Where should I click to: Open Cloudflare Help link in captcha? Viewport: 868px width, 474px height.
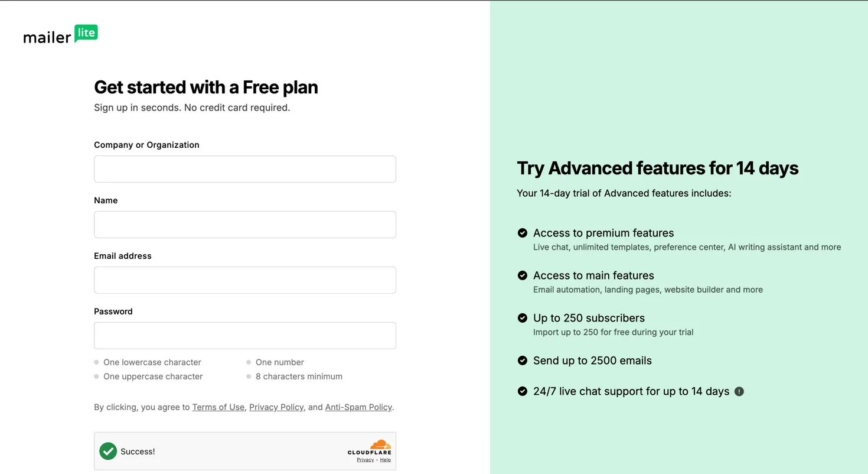click(385, 460)
